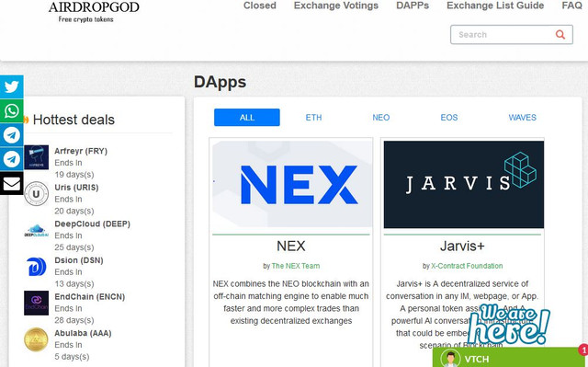Click the lower Telegram share icon
The height and width of the screenshot is (367, 588).
click(x=12, y=159)
